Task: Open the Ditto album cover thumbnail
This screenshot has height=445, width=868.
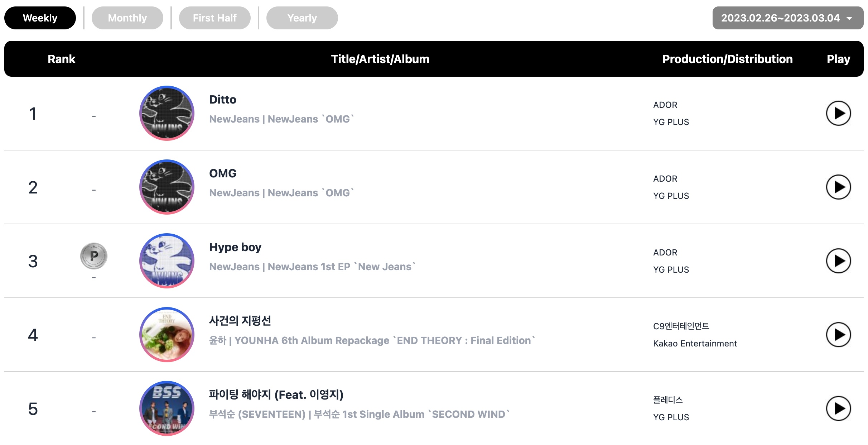Action: [167, 113]
